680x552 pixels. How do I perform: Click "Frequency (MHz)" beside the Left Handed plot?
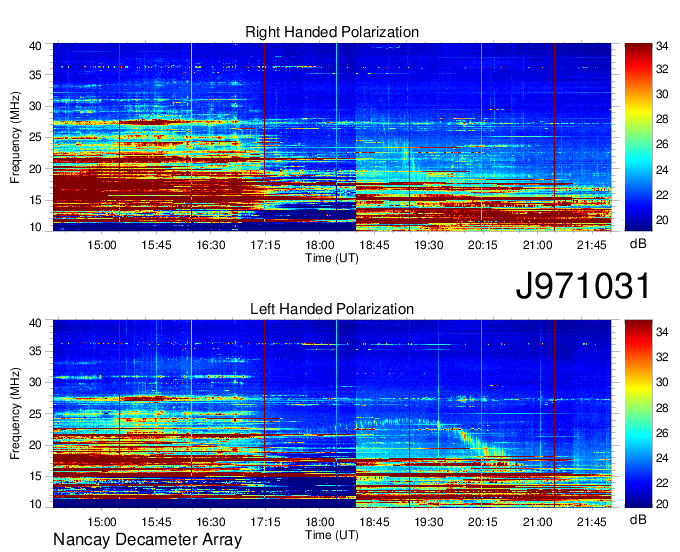tap(15, 414)
